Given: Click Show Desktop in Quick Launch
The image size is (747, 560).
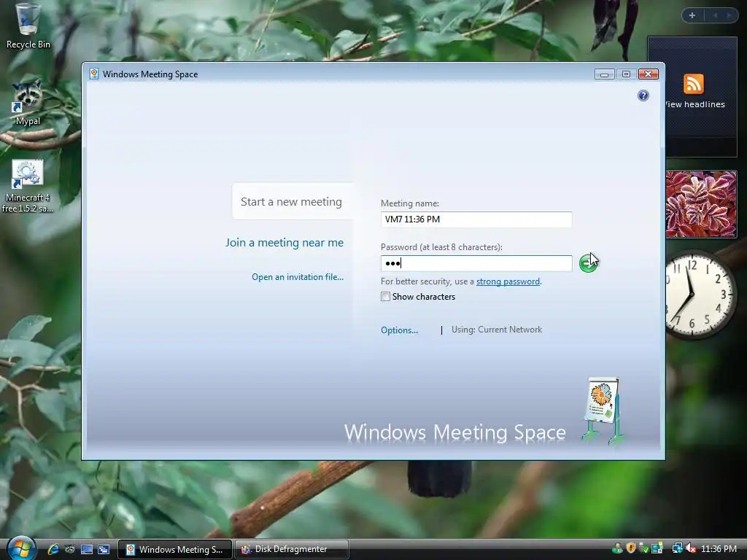Looking at the screenshot, I should click(86, 549).
